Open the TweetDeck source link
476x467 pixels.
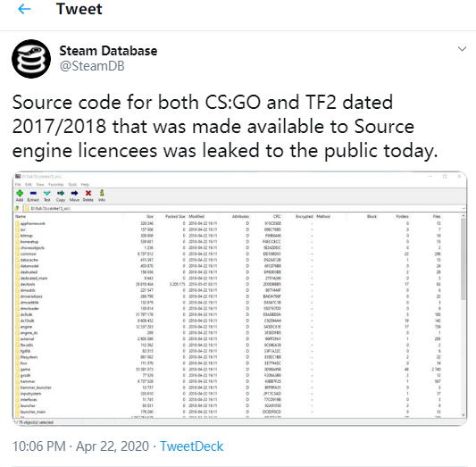(x=191, y=446)
